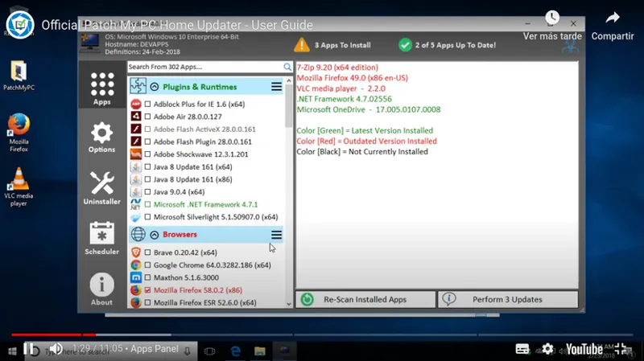Open the Scheduler calendar panel
Viewport: 644px width, 361px height.
pyautogui.click(x=102, y=238)
